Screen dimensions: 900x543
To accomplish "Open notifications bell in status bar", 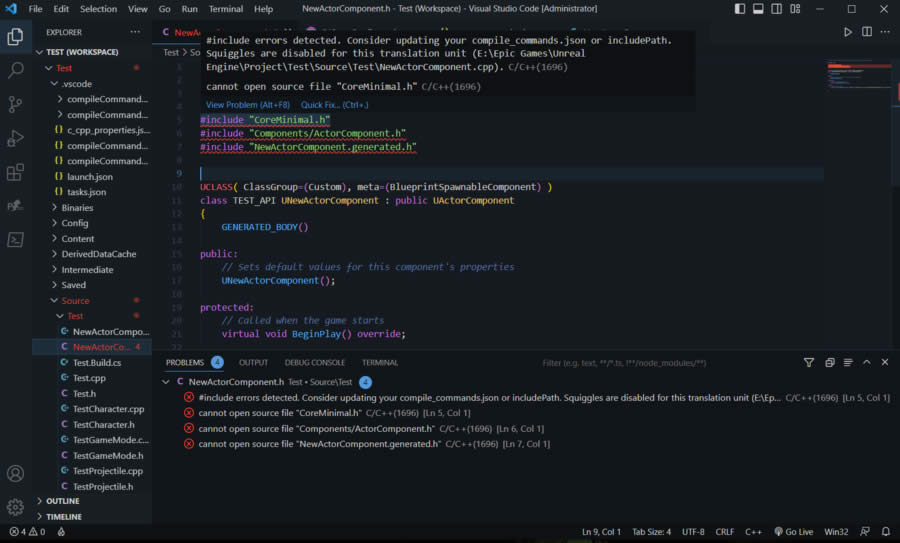I will click(x=886, y=532).
